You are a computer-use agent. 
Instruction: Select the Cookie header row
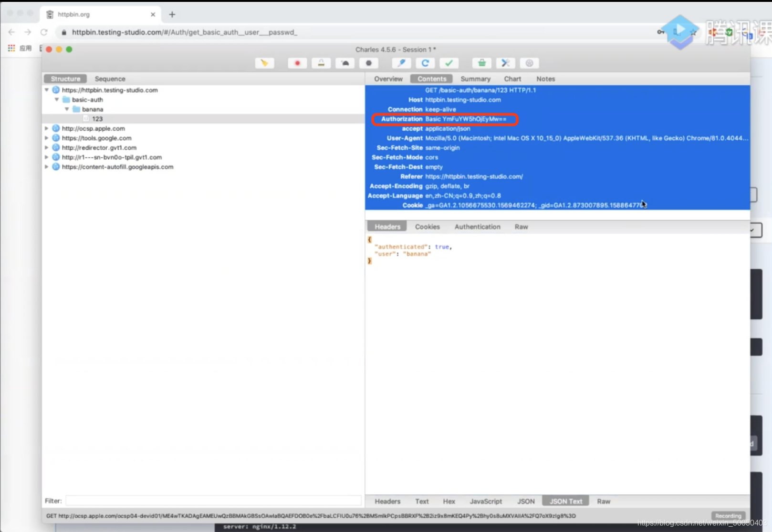coord(557,205)
